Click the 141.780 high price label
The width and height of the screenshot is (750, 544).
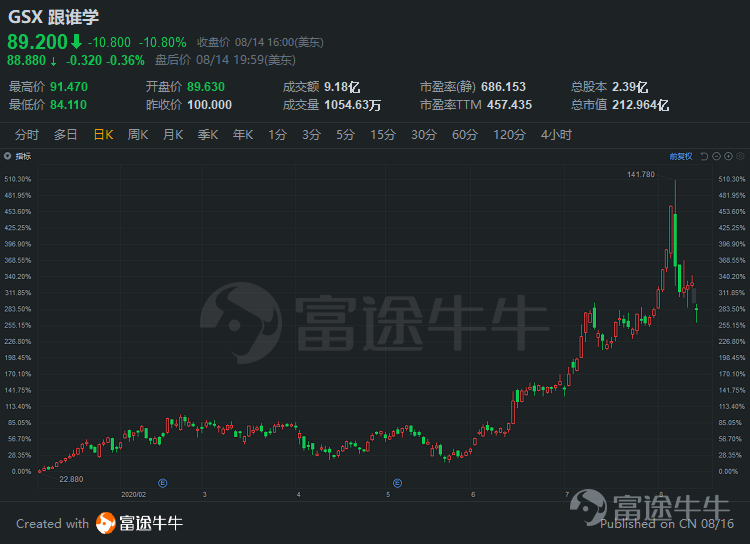click(640, 174)
